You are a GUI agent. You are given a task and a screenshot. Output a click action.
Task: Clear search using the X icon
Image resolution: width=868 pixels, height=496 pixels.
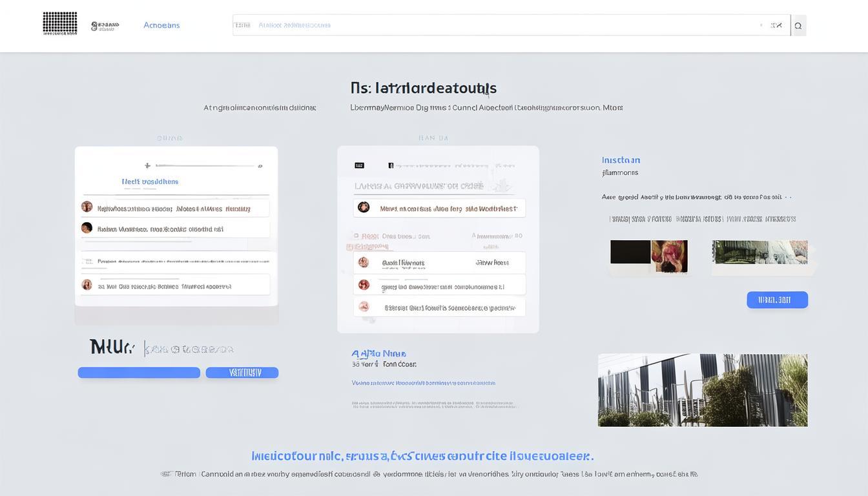[x=777, y=25]
